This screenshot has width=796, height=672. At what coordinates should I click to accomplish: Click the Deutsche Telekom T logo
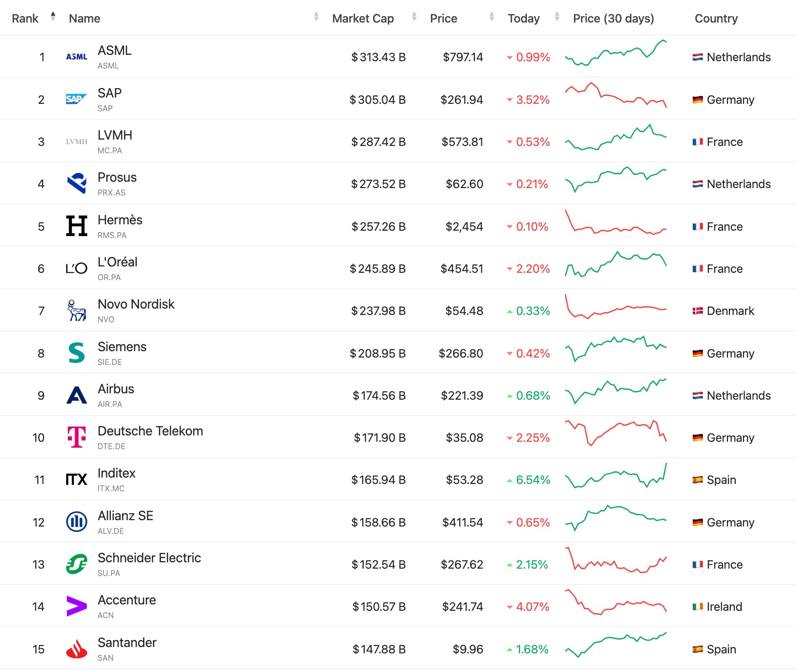pos(76,437)
